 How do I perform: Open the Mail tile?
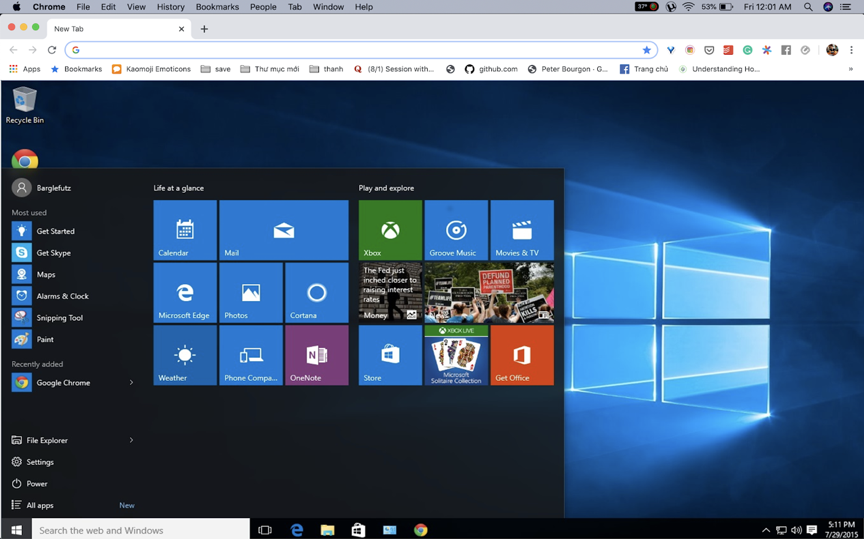(x=284, y=230)
